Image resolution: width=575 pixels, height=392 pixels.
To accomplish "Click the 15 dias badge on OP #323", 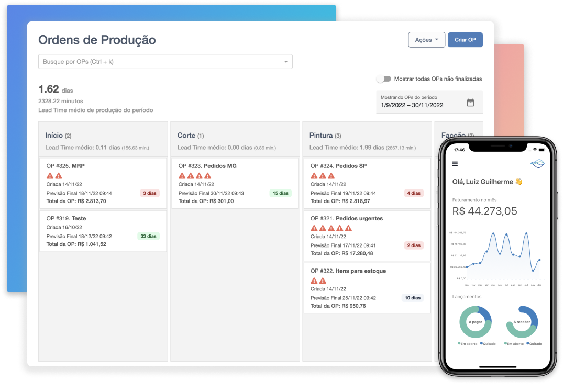I will [280, 193].
